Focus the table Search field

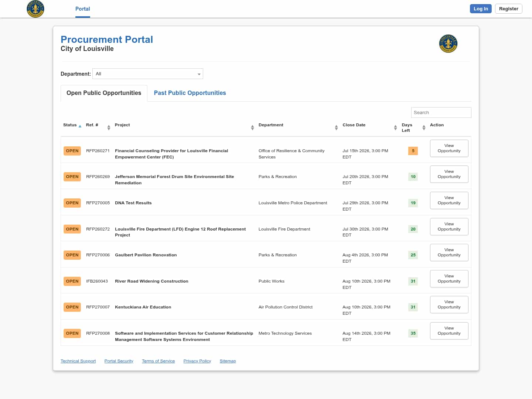click(x=441, y=112)
